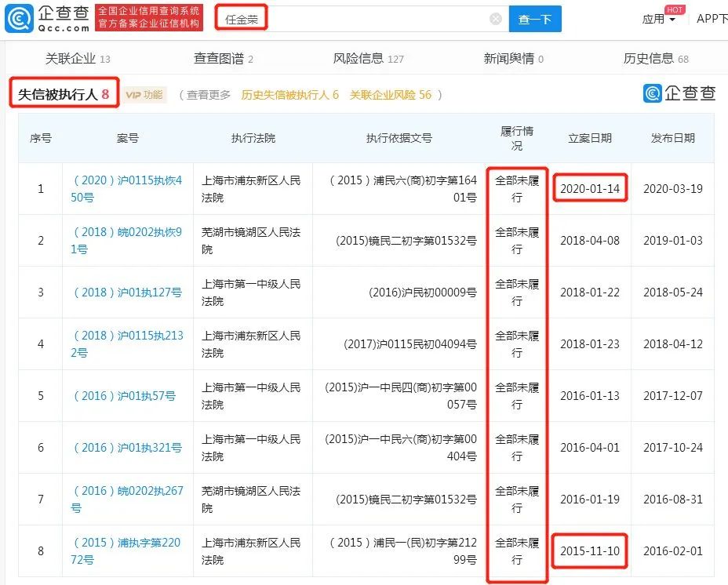
Task: Click basis number (2017)沪0115民初04094号
Action: pos(410,344)
